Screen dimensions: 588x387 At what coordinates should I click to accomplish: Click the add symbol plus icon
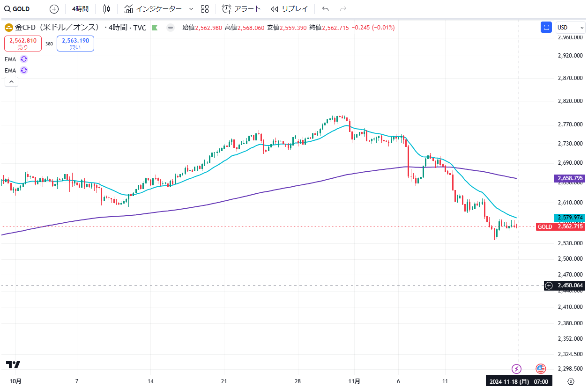[54, 9]
